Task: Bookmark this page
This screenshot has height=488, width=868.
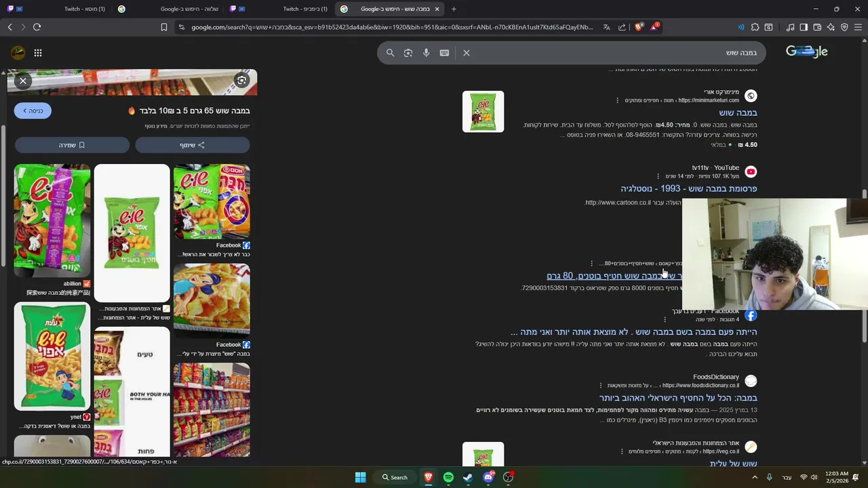Action: [x=163, y=27]
